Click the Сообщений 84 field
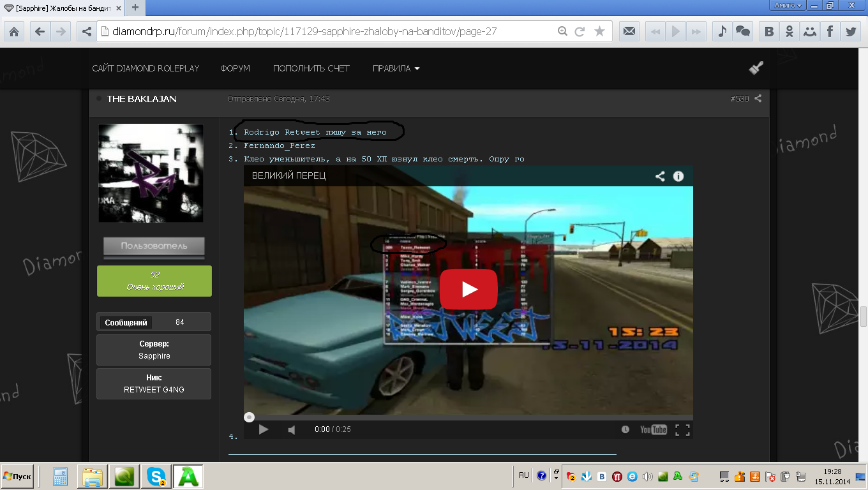Image resolution: width=868 pixels, height=490 pixels. point(154,322)
